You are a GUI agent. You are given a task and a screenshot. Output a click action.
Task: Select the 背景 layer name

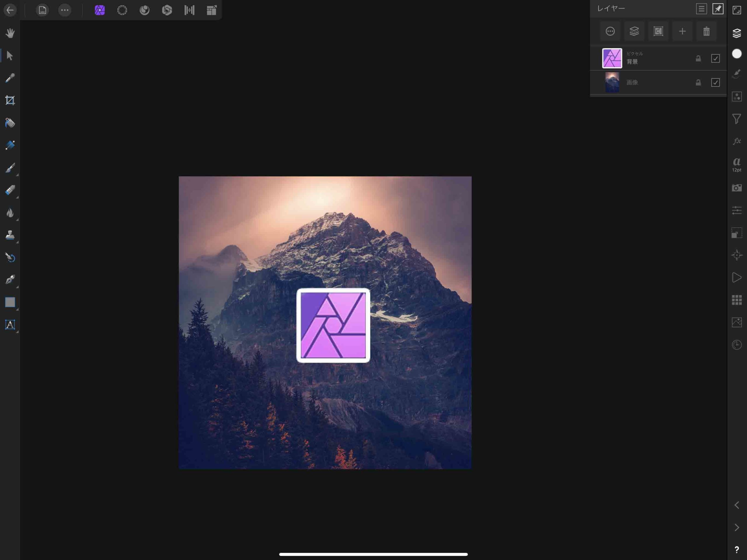(x=632, y=62)
